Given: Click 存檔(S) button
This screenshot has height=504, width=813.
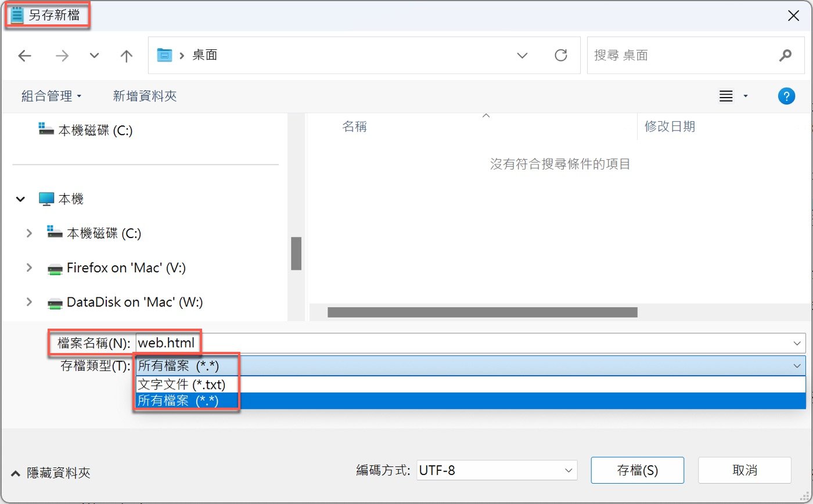Looking at the screenshot, I should [x=638, y=470].
